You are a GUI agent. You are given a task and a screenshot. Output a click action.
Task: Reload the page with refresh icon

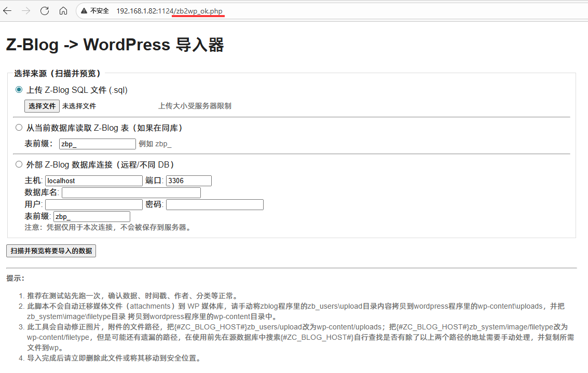coord(45,11)
